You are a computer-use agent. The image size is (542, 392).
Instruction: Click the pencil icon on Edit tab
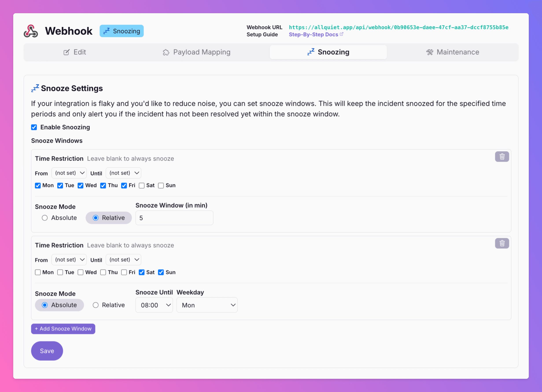[x=66, y=52]
